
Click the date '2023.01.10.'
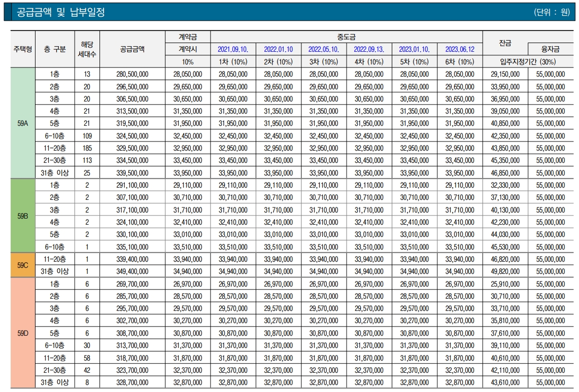(414, 49)
